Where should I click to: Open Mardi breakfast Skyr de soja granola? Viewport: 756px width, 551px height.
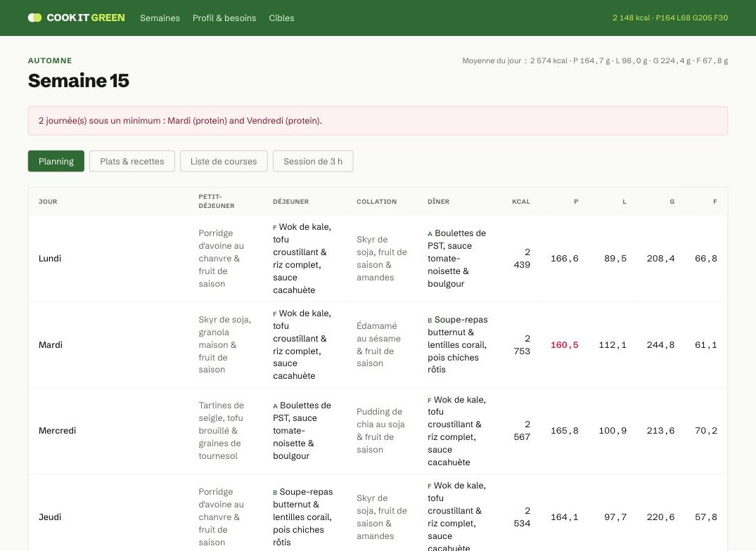[224, 345]
